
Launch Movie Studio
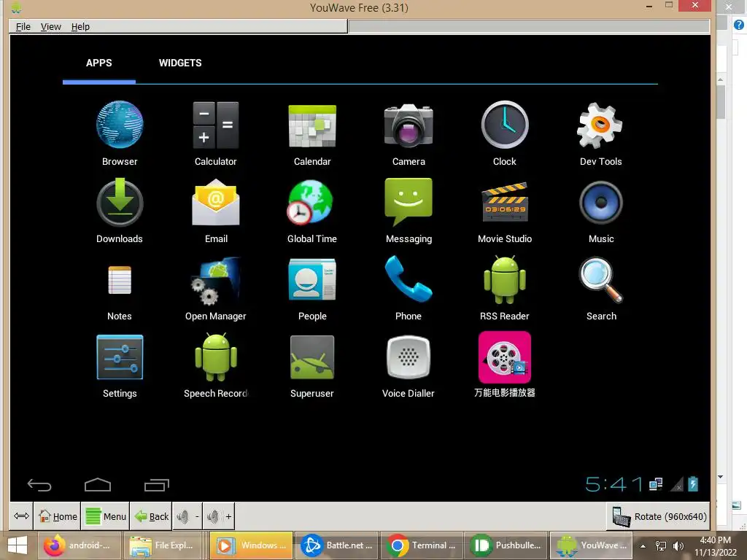(505, 211)
